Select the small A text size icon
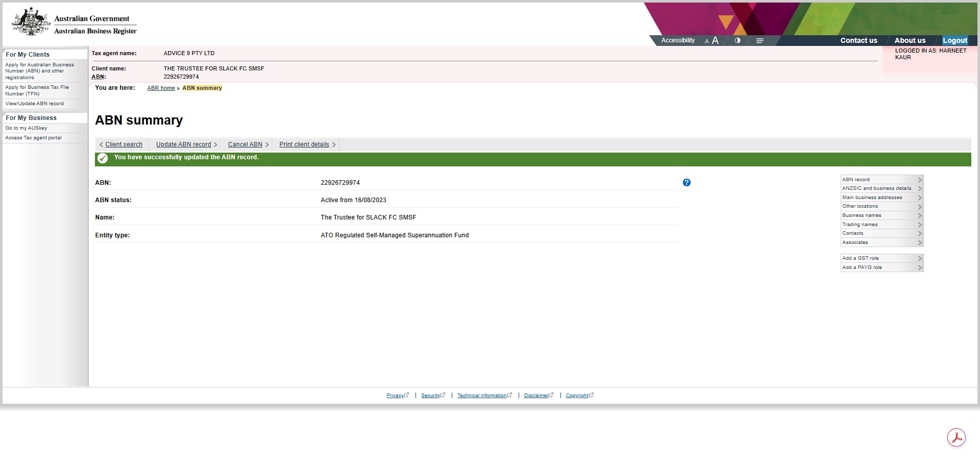 [707, 41]
